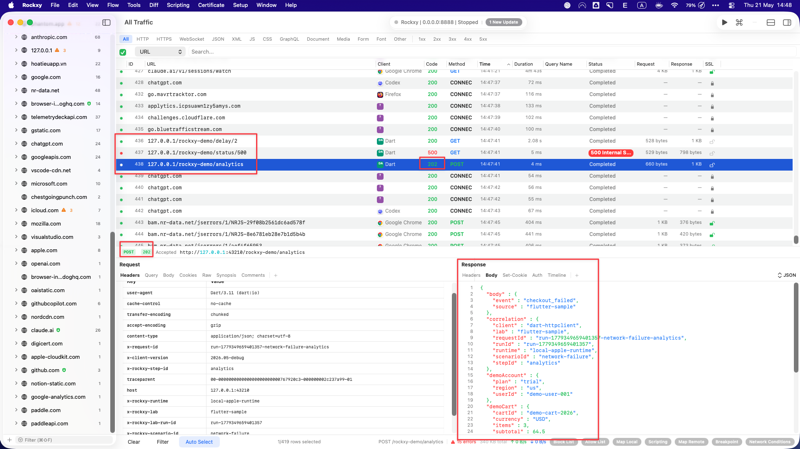Expand github.com in sidebar
Viewport: 800px width, 449px height.
coord(16,370)
